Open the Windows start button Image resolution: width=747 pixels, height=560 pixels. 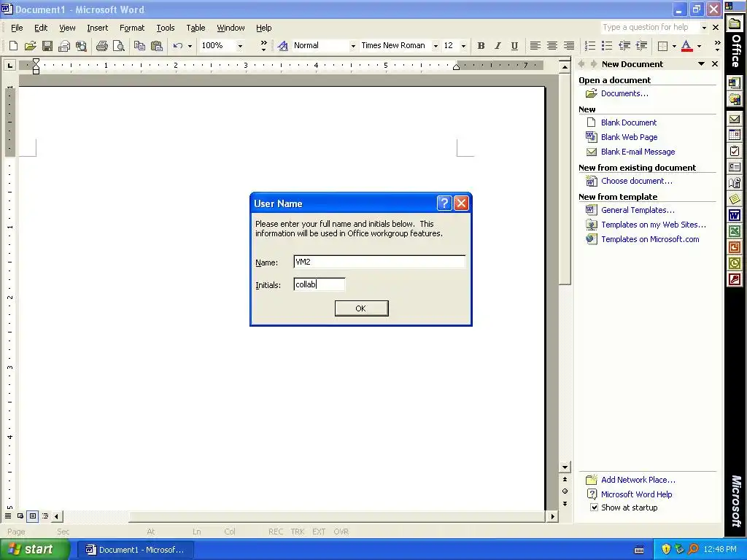pyautogui.click(x=35, y=550)
